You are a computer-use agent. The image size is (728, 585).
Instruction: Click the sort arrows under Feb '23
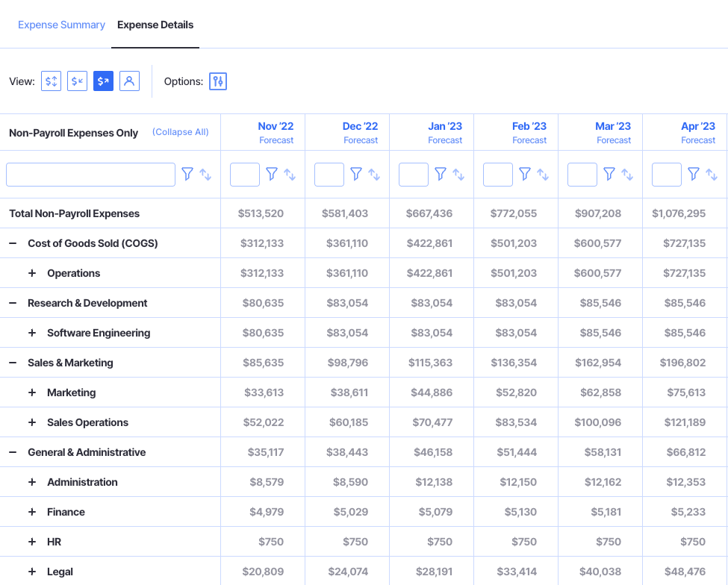542,173
